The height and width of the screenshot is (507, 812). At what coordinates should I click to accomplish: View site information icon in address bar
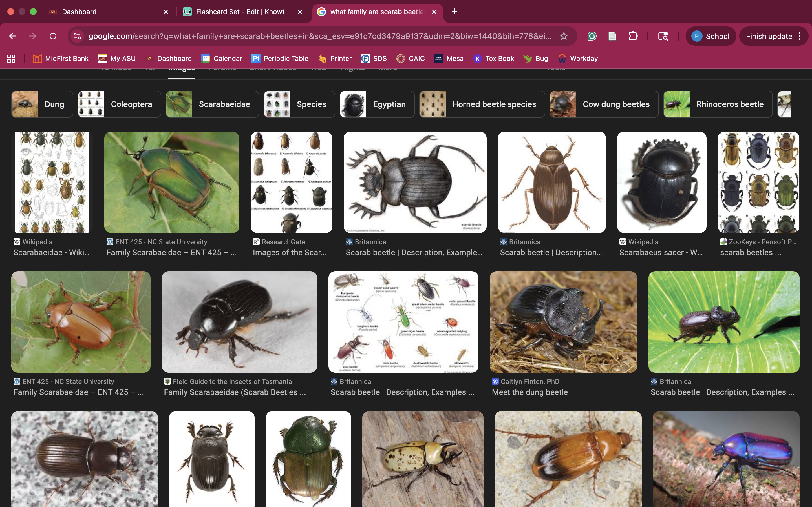point(77,36)
